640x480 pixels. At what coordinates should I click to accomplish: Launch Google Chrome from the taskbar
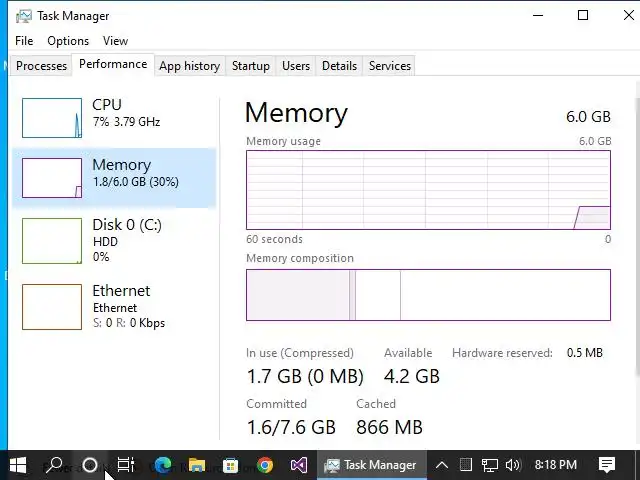265,465
